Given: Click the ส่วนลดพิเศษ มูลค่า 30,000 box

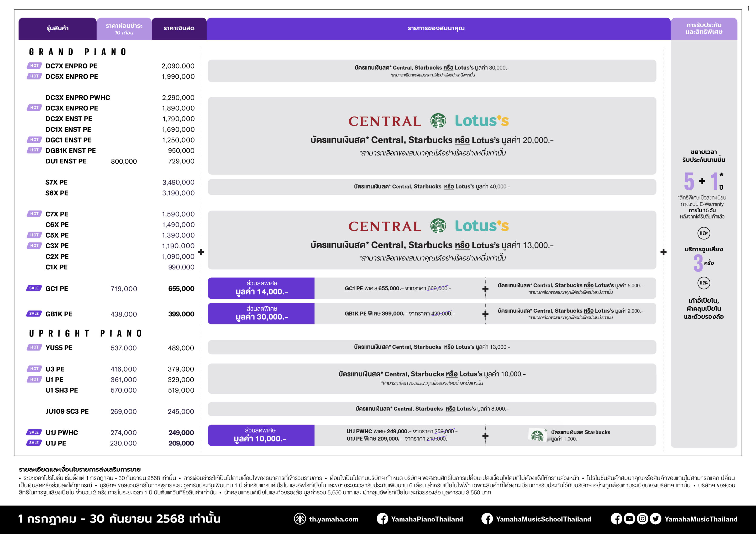Looking at the screenshot, I should 261,314.
